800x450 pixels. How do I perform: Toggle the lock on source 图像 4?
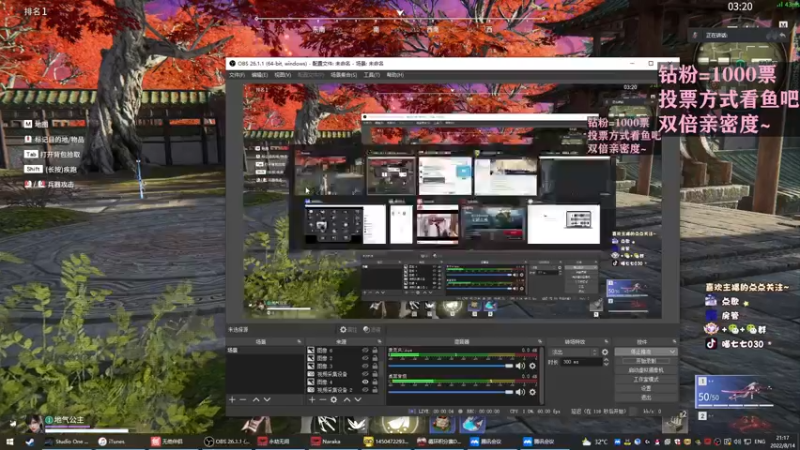[375, 382]
